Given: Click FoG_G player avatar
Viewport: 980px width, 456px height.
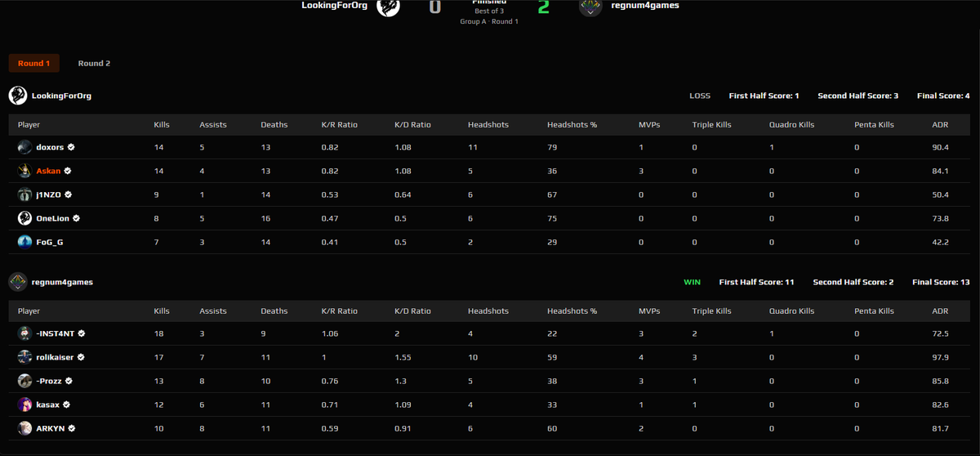Looking at the screenshot, I should tap(25, 242).
